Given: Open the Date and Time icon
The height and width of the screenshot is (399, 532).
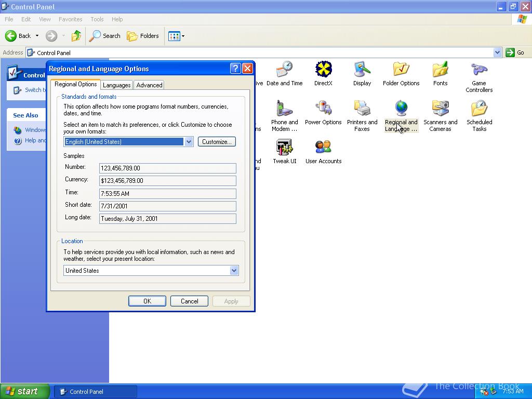Looking at the screenshot, I should [x=284, y=74].
